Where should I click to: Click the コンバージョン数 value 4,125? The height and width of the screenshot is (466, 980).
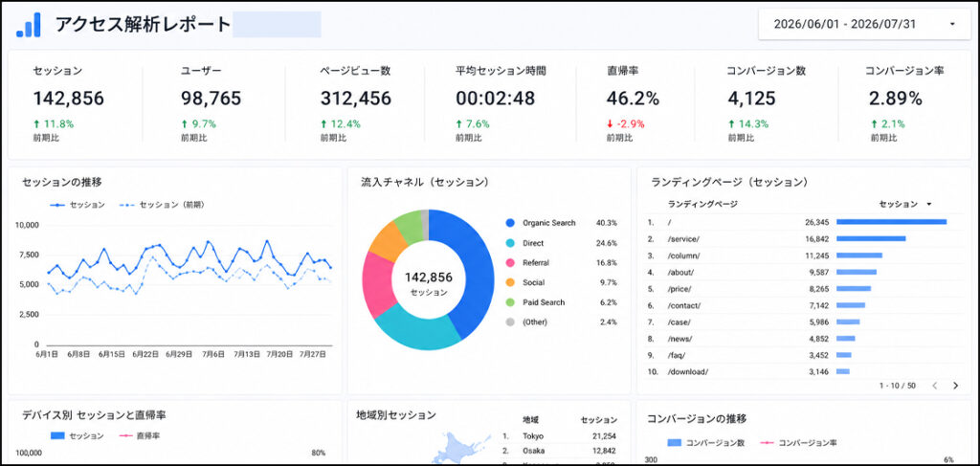tap(752, 99)
